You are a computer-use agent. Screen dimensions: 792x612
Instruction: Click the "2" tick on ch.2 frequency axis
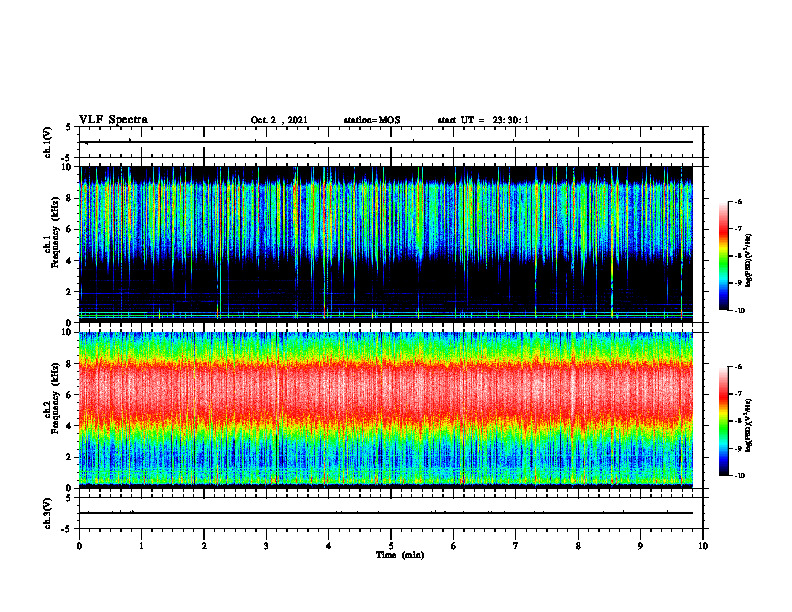click(70, 457)
